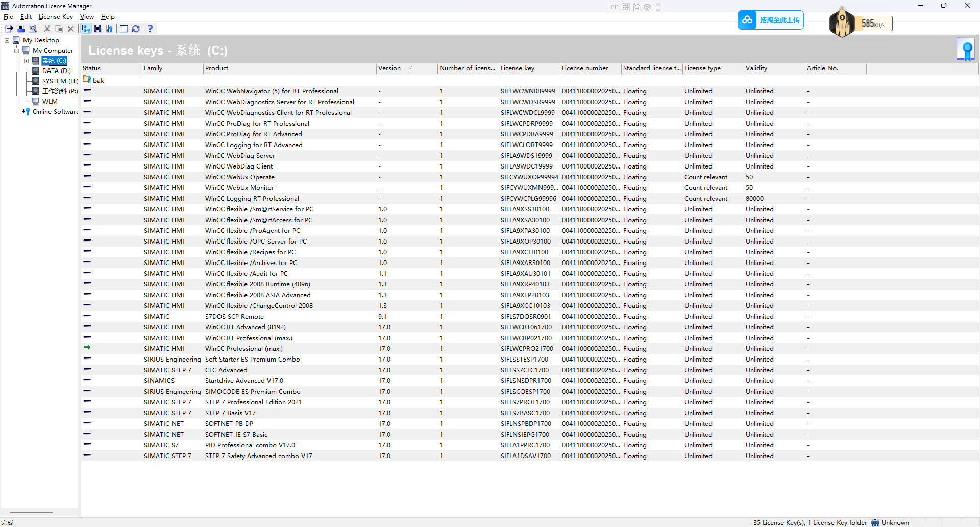Click the Print toolbar icon
Image resolution: width=980 pixels, height=527 pixels.
point(21,29)
